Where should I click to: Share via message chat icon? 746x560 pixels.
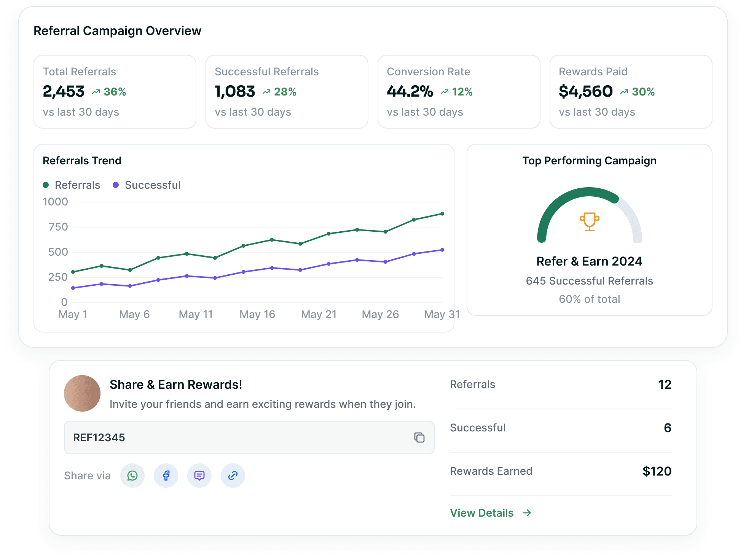tap(199, 476)
